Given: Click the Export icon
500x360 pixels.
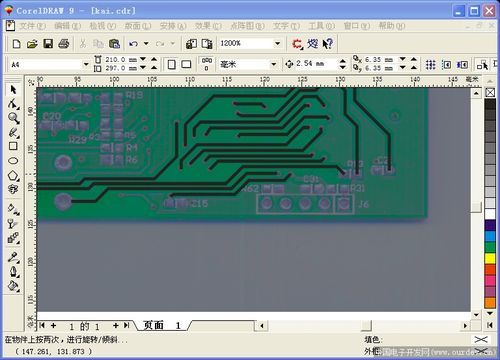Looking at the screenshot, I should pyautogui.click(x=207, y=44).
